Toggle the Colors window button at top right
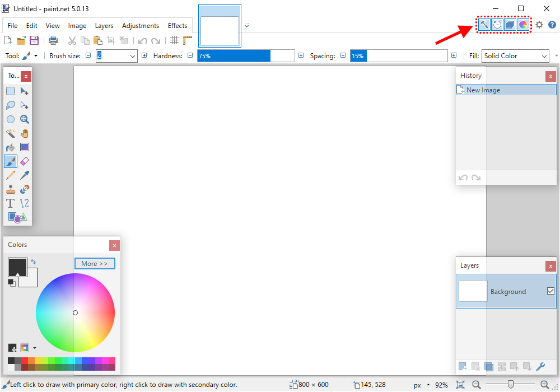 (x=523, y=25)
